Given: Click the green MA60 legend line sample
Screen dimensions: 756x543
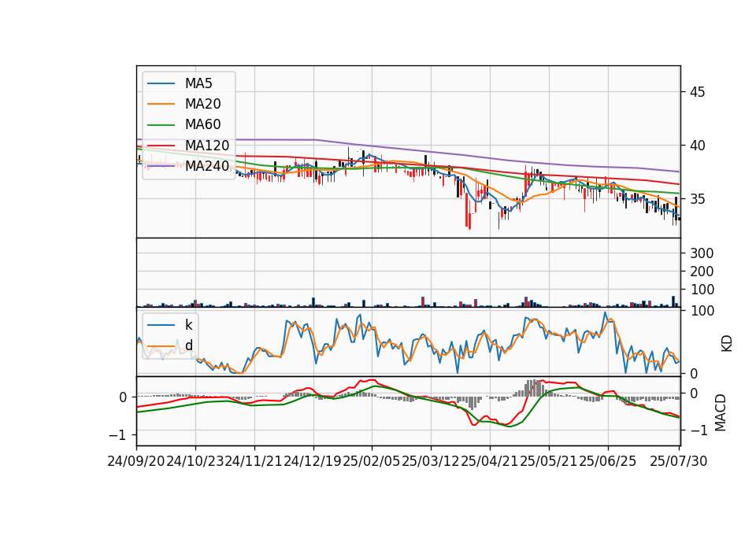Looking at the screenshot, I should point(161,125).
